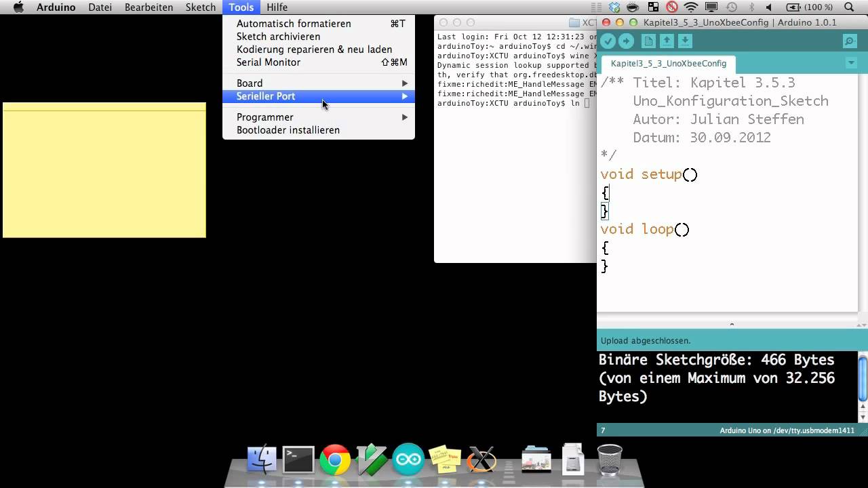Click 'Autor: Julian Steffen' comment line
This screenshot has width=868, height=488.
point(718,119)
